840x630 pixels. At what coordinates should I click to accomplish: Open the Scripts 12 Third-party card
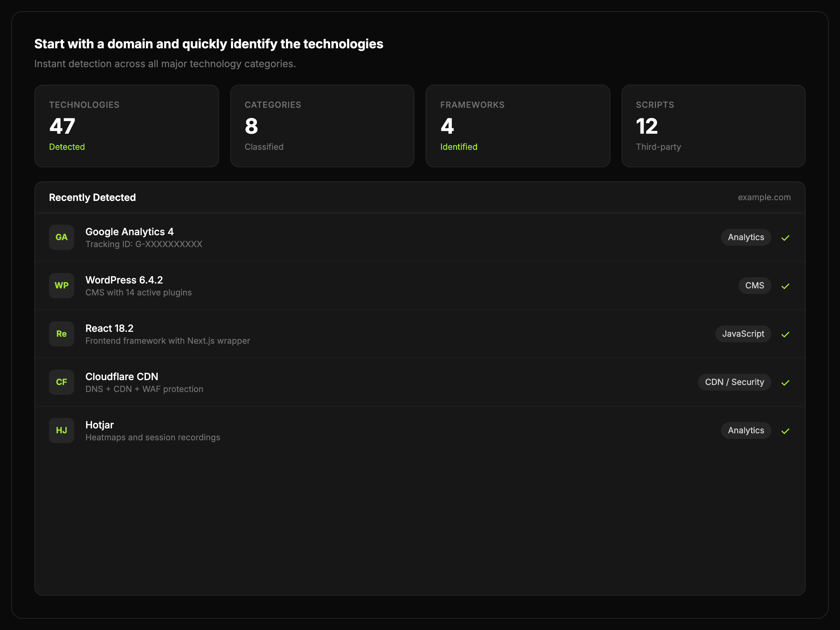(713, 126)
